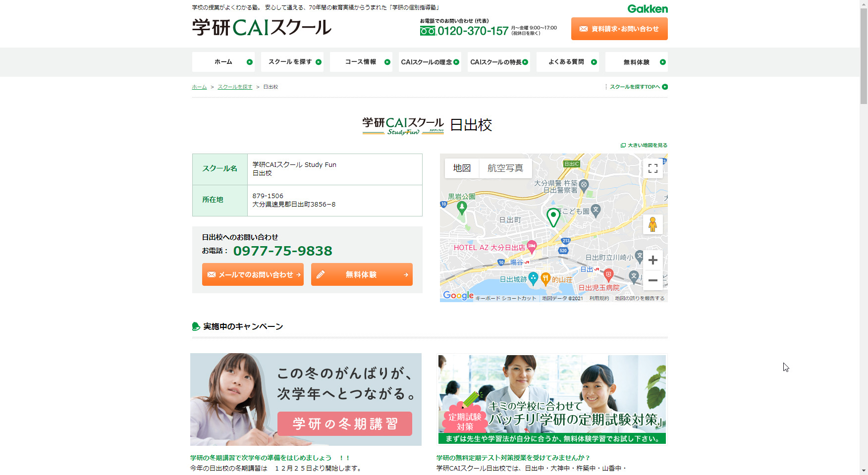Open 無料体験 navigation menu item
This screenshot has height=475, width=868.
pyautogui.click(x=637, y=62)
